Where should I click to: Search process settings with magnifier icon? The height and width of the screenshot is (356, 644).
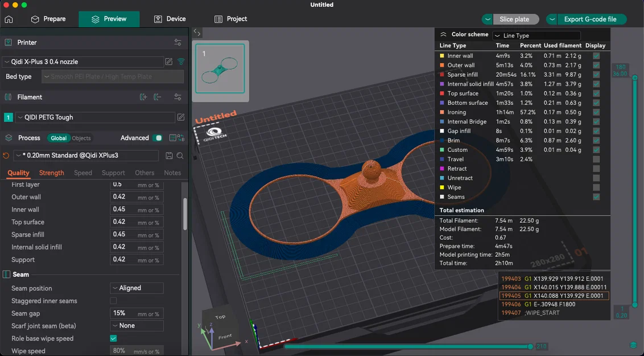click(x=180, y=156)
